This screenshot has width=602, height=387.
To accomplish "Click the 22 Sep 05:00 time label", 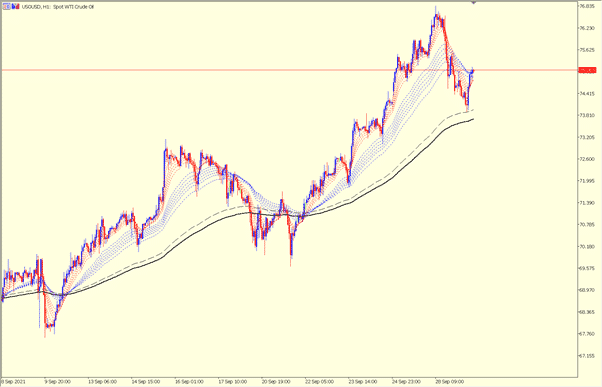I will pos(319,382).
